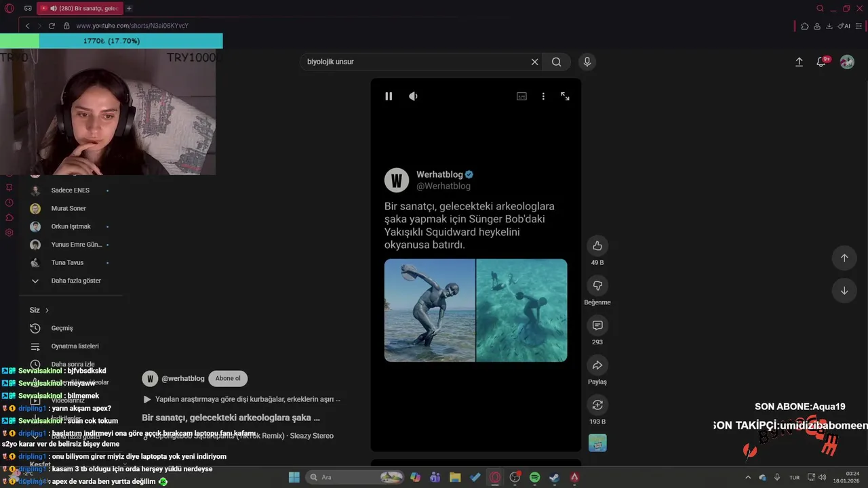Open Opera tab search magnifier
The width and height of the screenshot is (868, 488).
[820, 8]
